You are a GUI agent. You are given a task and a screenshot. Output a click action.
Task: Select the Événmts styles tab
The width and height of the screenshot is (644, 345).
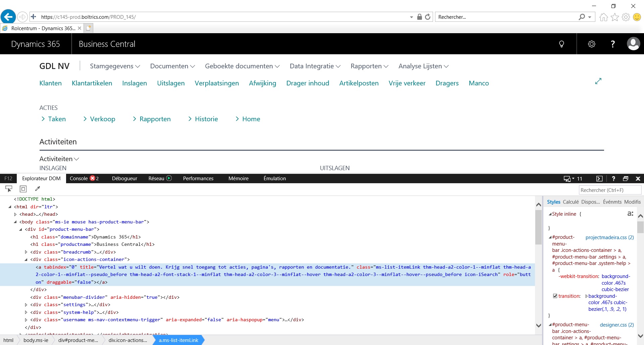tap(612, 202)
